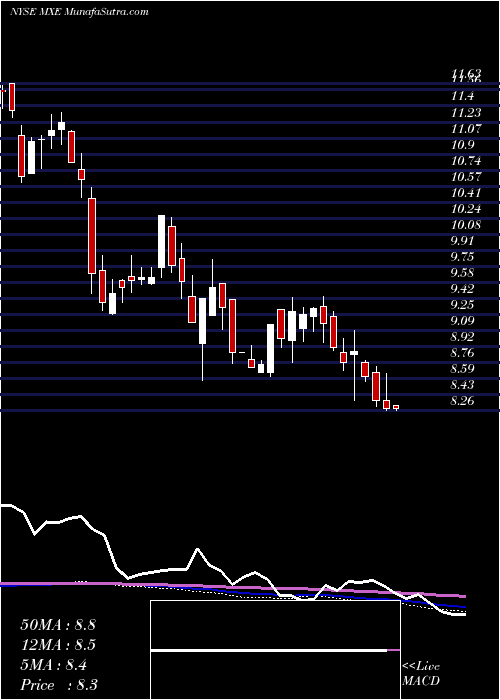Image resolution: width=500 pixels, height=700 pixels.
Task: Click the 8.59 price axis label
Action: tap(462, 369)
